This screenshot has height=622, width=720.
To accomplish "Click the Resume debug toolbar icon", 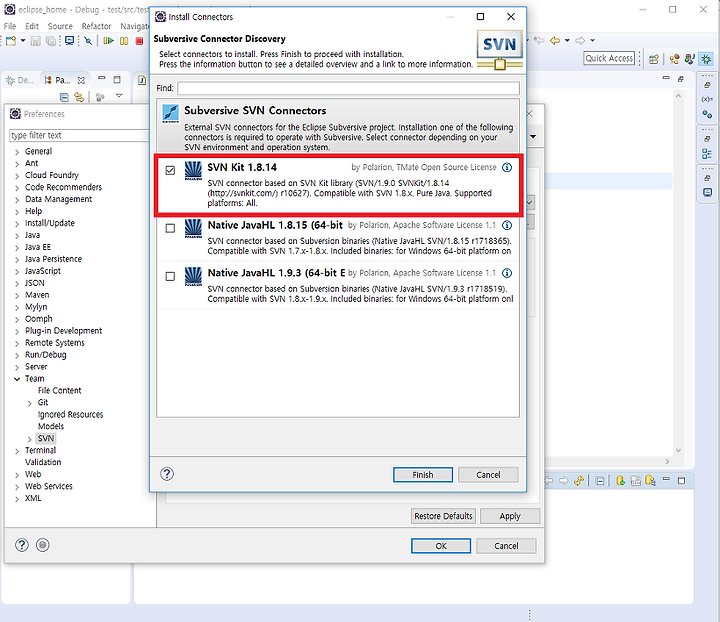I will click(109, 41).
